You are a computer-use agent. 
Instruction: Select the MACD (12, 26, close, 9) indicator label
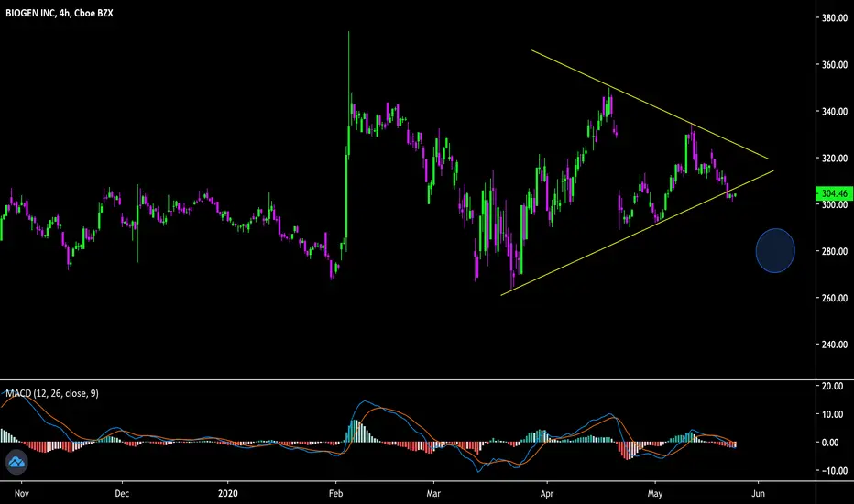point(51,393)
